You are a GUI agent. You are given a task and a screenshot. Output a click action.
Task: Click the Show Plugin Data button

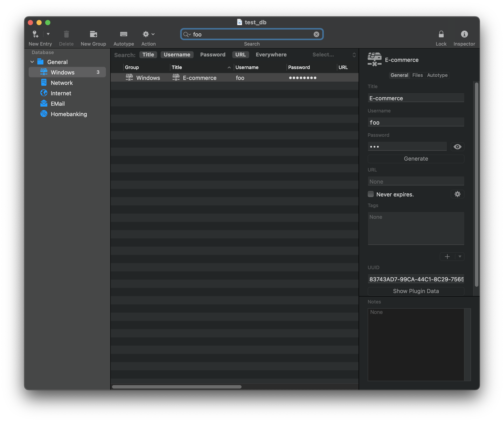(x=416, y=291)
